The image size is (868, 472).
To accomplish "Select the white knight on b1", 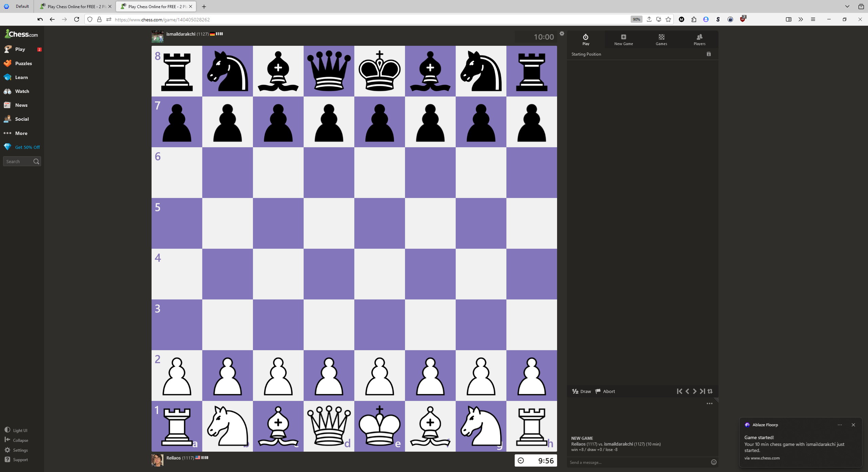I will (228, 426).
